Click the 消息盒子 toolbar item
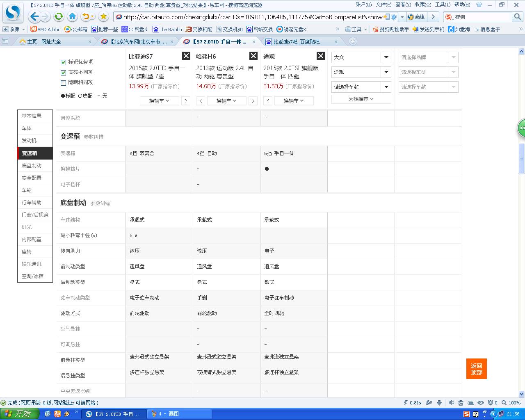525x420 pixels. click(487, 30)
